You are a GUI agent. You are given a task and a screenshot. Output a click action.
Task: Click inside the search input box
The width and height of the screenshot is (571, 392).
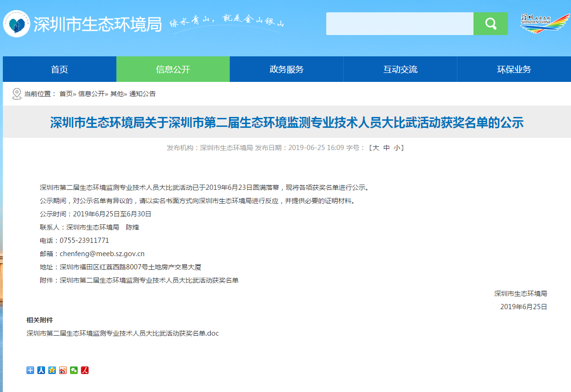click(399, 23)
